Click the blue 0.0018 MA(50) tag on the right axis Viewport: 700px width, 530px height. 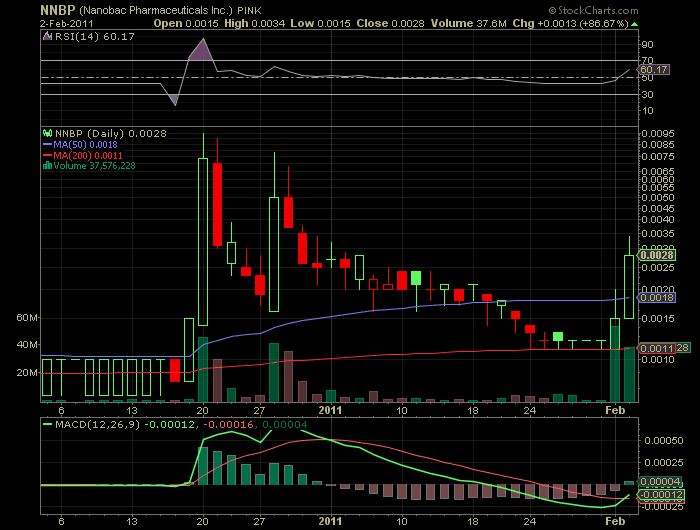[656, 297]
